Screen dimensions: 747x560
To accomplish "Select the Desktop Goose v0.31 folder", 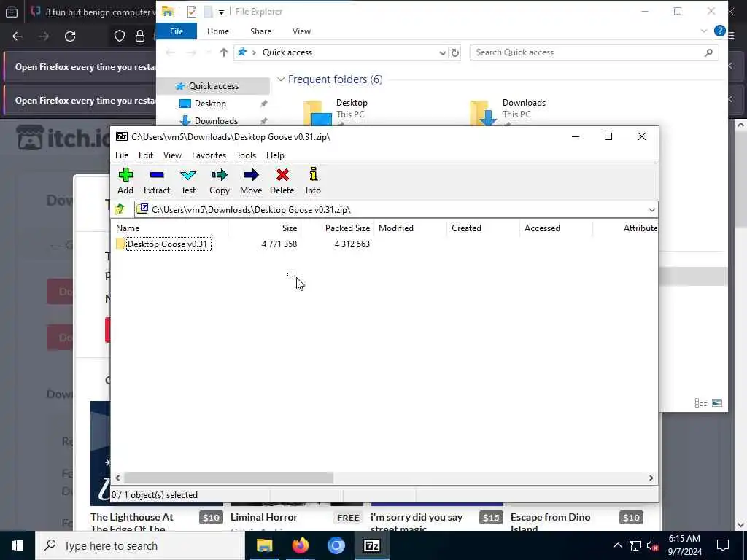I will coord(167,244).
